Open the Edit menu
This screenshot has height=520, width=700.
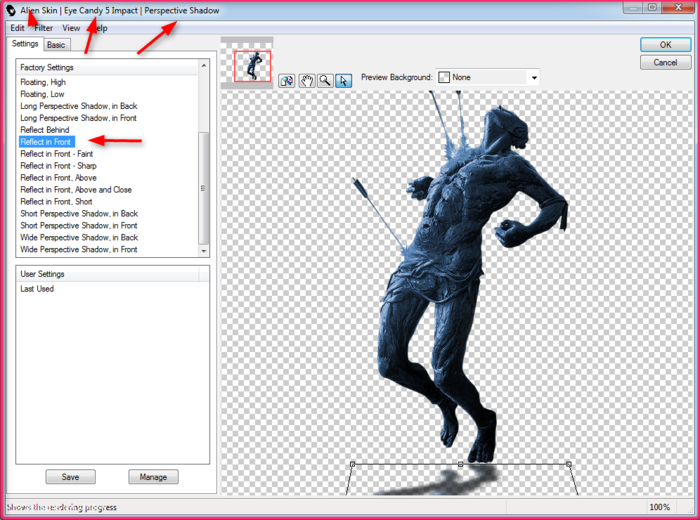[17, 28]
